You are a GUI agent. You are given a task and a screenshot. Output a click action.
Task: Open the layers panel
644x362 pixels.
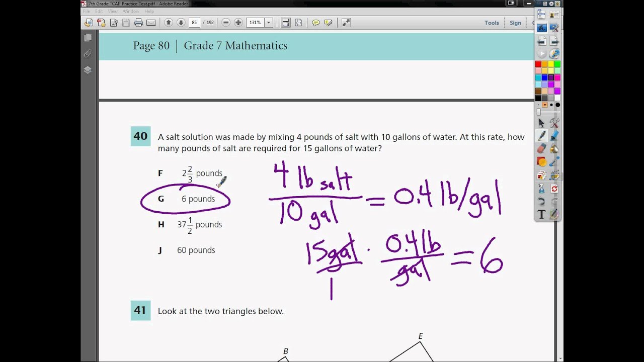(x=88, y=70)
